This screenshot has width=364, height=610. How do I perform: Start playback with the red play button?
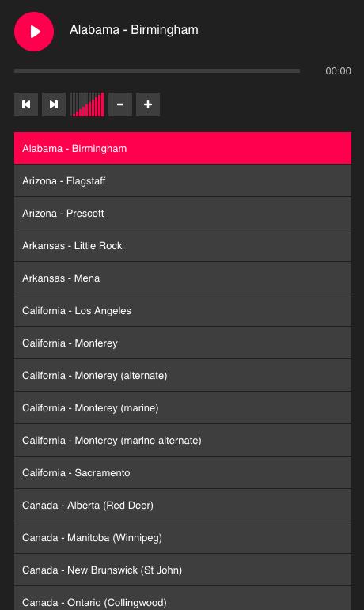click(34, 32)
